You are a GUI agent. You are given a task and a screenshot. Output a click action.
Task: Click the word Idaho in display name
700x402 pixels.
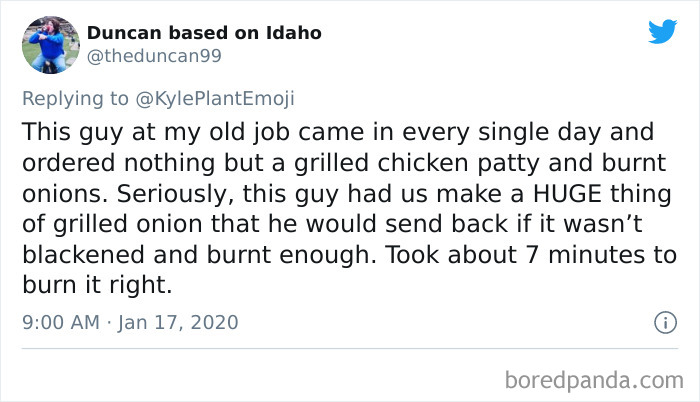tap(294, 33)
